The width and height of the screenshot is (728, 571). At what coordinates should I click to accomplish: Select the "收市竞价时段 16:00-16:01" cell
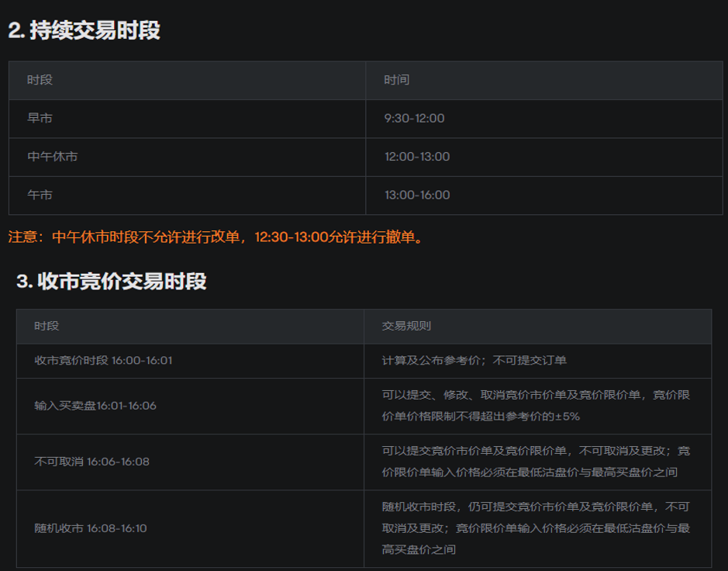click(103, 361)
